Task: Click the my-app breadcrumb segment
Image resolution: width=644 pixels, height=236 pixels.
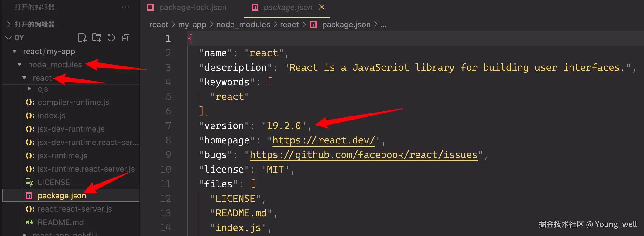Action: 192,25
